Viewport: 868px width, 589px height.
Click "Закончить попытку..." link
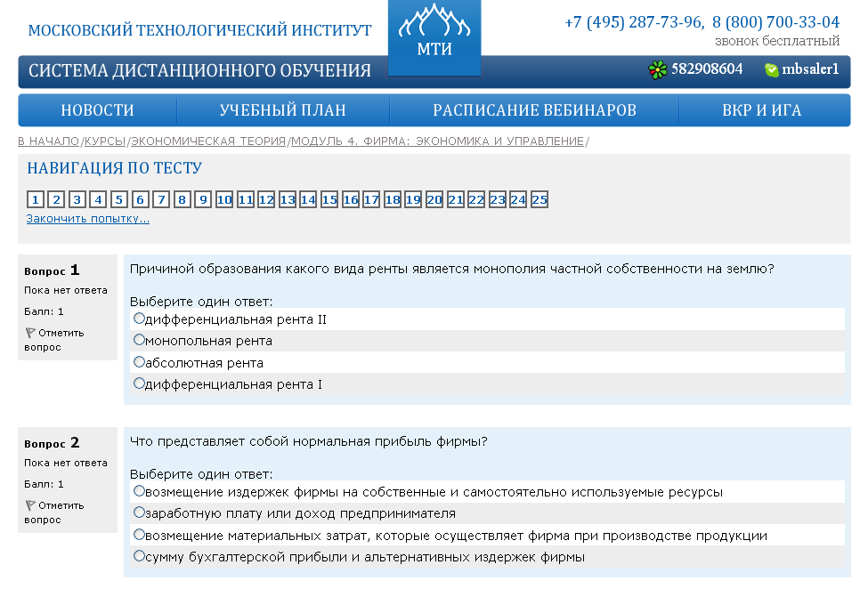[87, 219]
